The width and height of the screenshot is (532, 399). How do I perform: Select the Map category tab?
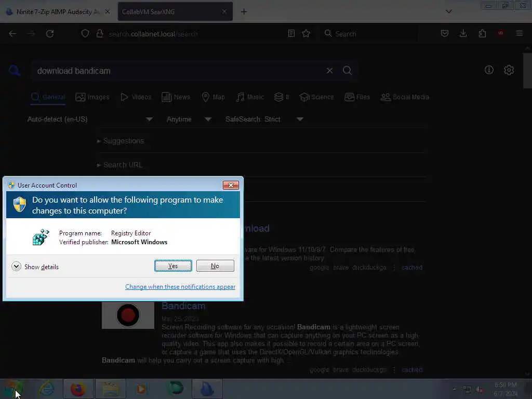[x=213, y=97]
